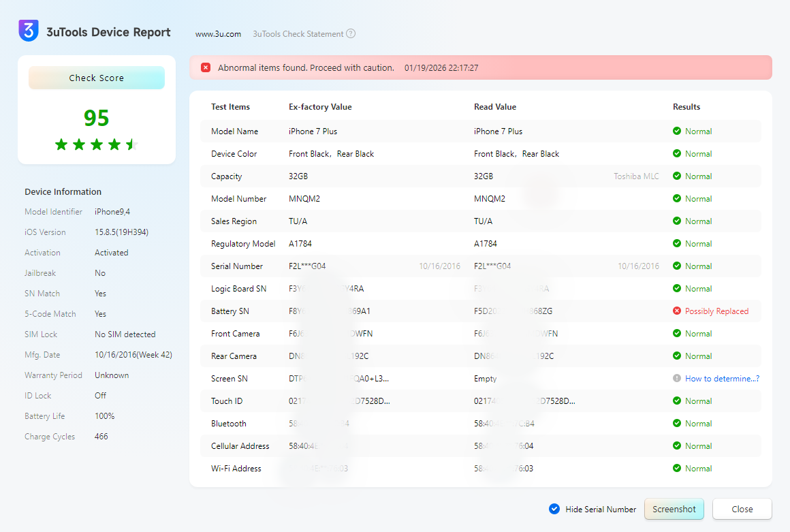Viewport: 790px width, 532px height.
Task: Click green check icon for Wi-Fi Address
Action: pos(677,469)
